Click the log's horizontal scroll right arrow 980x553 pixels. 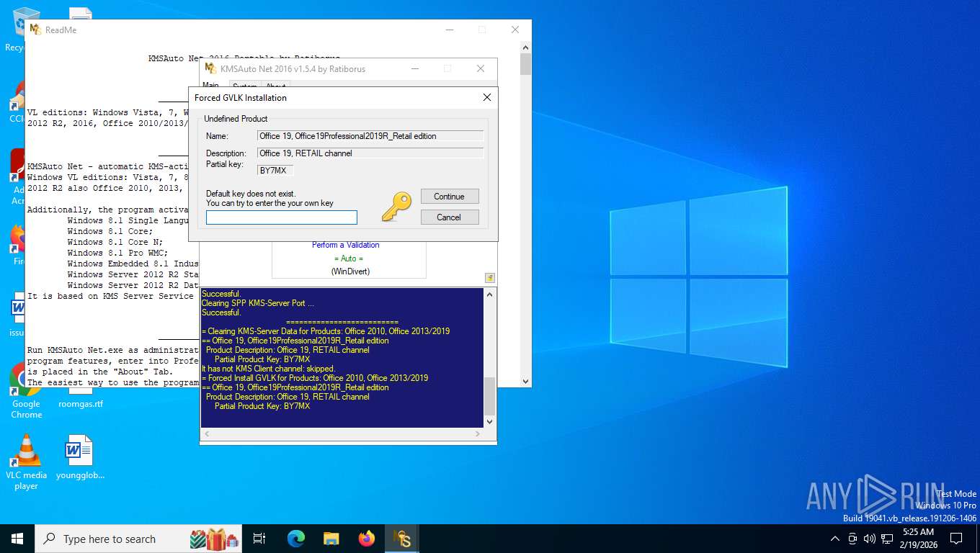pyautogui.click(x=477, y=434)
